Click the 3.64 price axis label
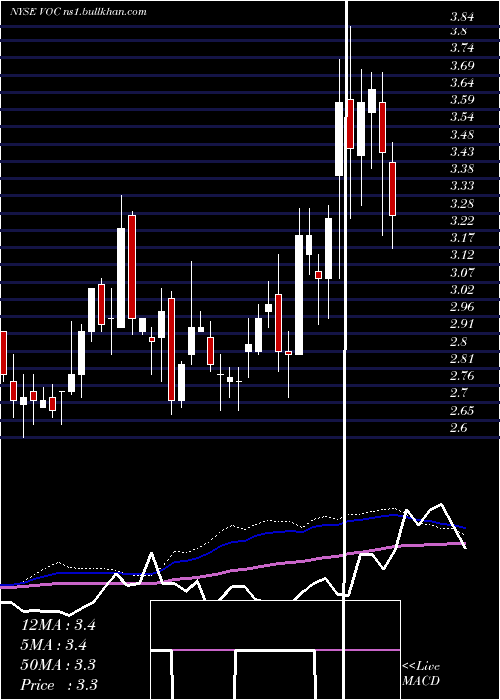 point(462,83)
